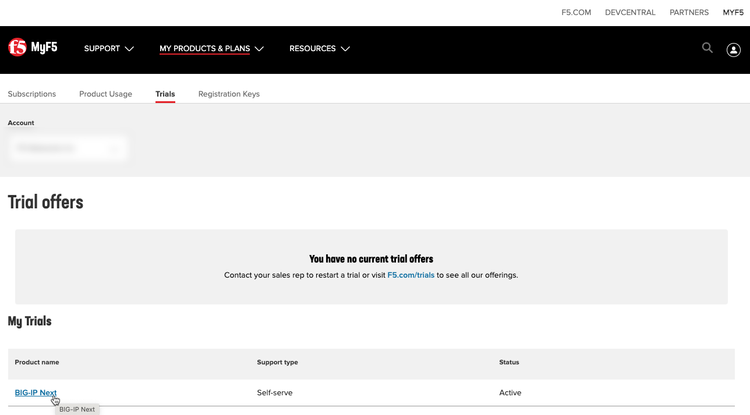This screenshot has height=415, width=750.
Task: Expand the Resources menu
Action: tap(320, 48)
